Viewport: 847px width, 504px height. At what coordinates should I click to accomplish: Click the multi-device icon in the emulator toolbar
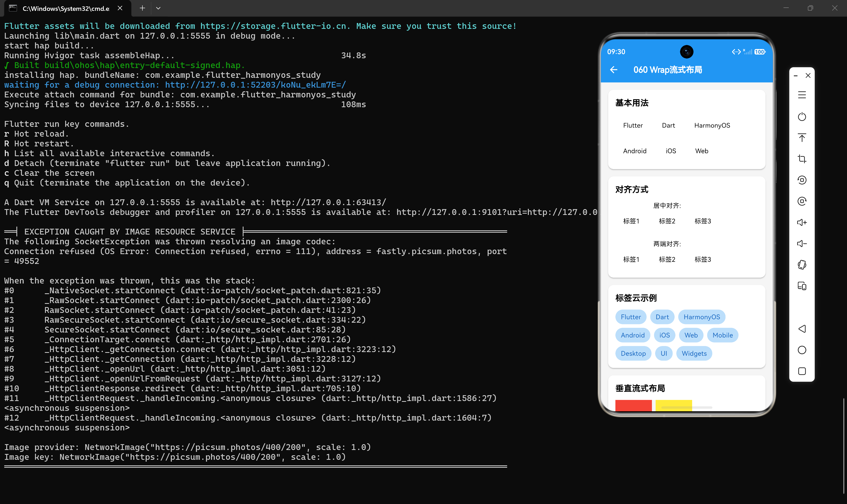point(802,286)
